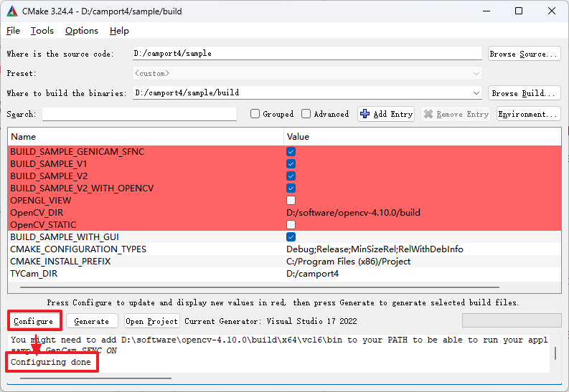Enable the OPENGL_VIEW checkbox
Image resolution: width=569 pixels, height=392 pixels.
coord(291,201)
